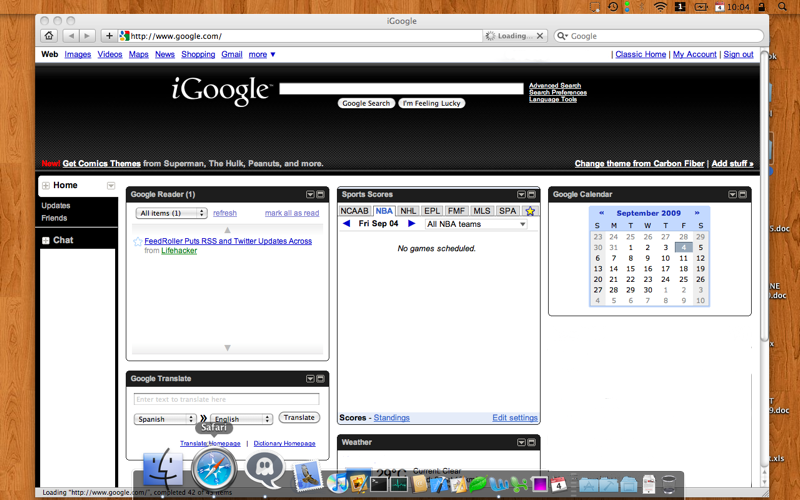Click the Spaces number icon in menu bar
Screen dimensions: 800x500
pos(680,7)
